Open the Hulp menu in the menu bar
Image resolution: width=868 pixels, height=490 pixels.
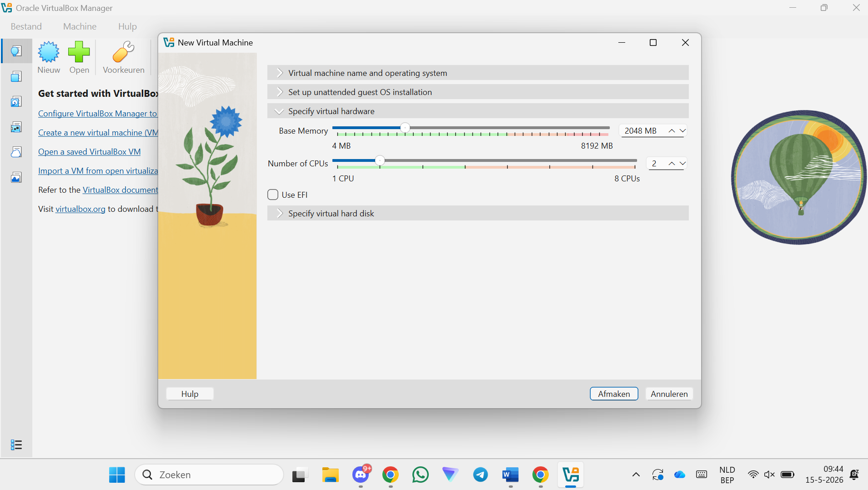tap(127, 26)
